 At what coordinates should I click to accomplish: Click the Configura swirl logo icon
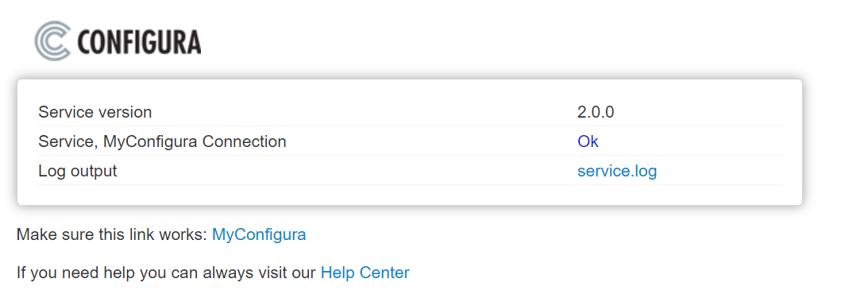(52, 41)
